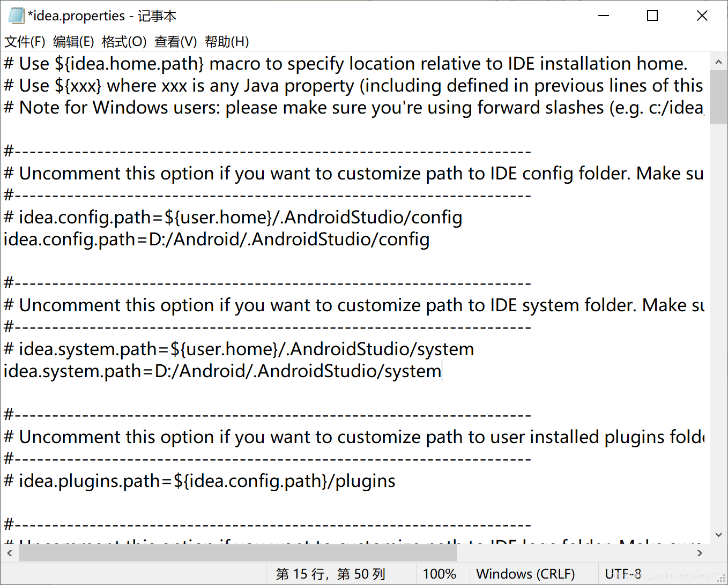Open the 格式(O) menu

pos(124,42)
